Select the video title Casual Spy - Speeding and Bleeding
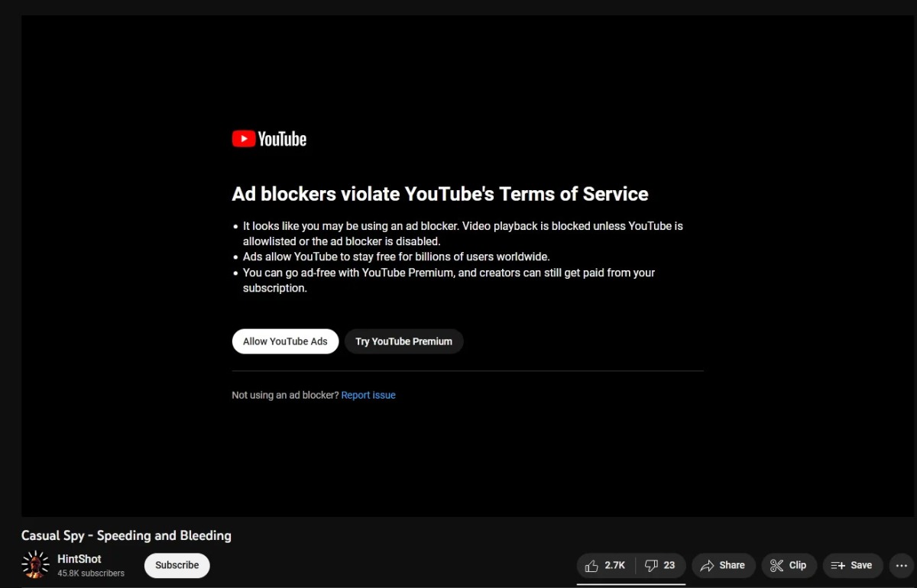 click(126, 535)
